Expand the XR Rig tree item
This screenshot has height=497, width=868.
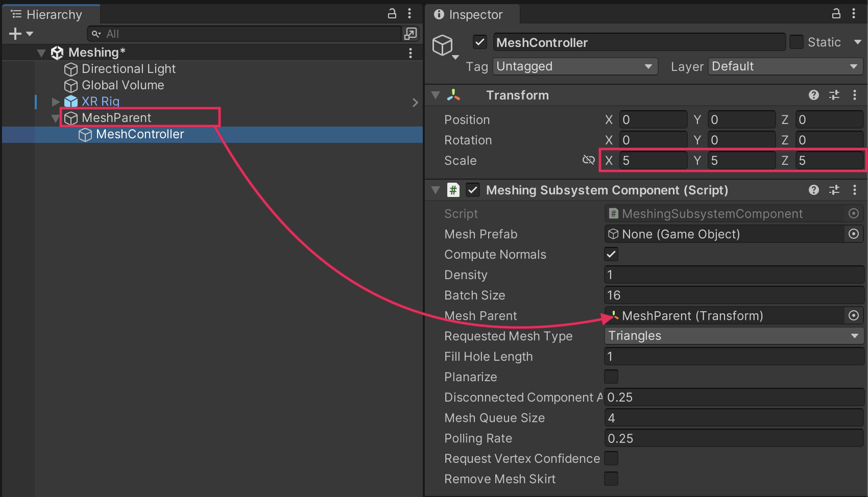pos(56,102)
